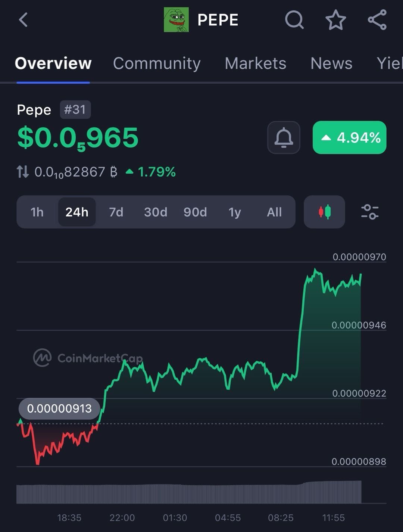The height and width of the screenshot is (532, 403).
Task: Click the 4.94% change badge
Action: pos(349,138)
